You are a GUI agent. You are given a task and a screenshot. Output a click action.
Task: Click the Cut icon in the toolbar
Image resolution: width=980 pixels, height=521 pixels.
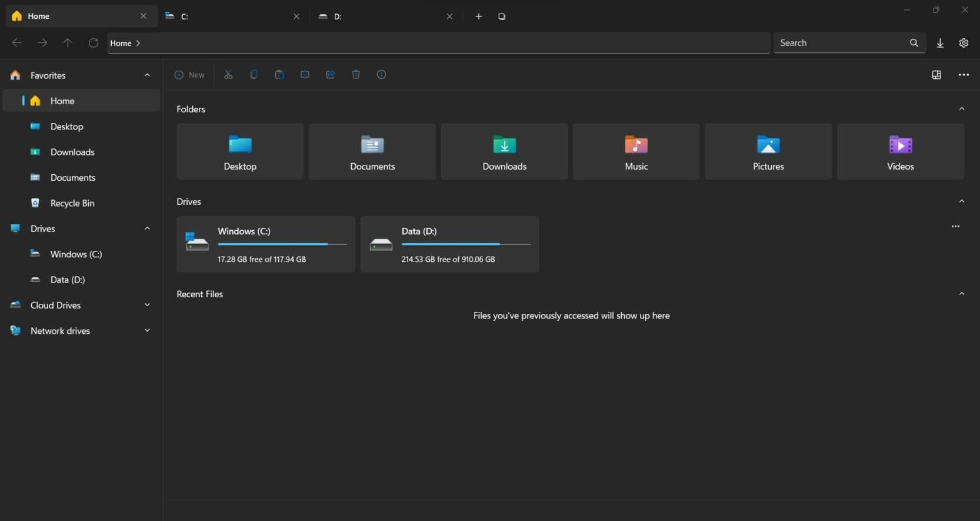[228, 75]
